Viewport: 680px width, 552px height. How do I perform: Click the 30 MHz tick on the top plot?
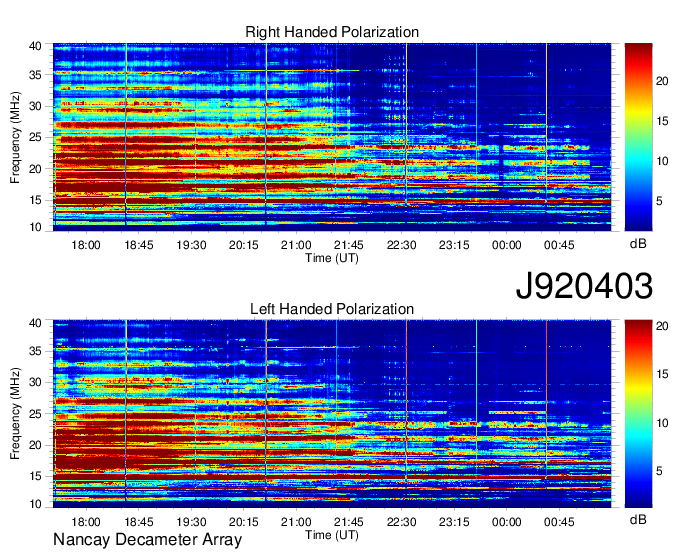click(x=36, y=106)
